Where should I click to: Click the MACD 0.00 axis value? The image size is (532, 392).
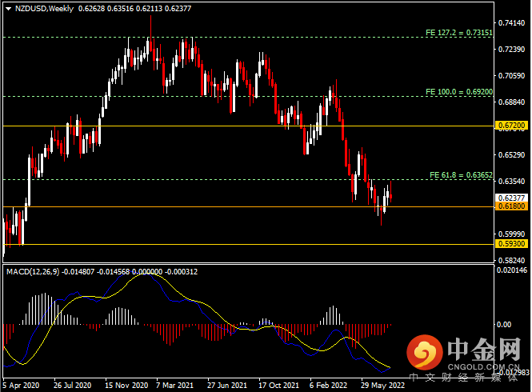pos(504,325)
